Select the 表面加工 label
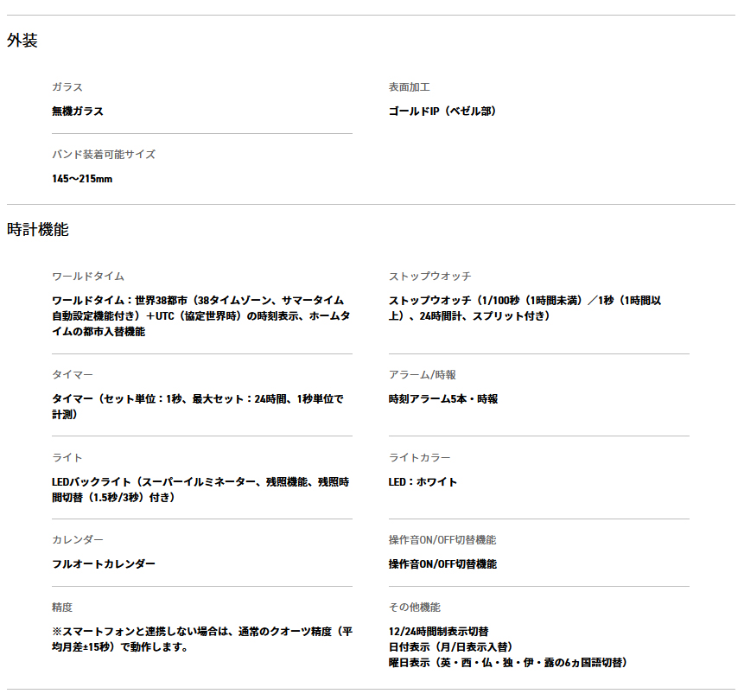The width and height of the screenshot is (744, 700). click(x=410, y=87)
